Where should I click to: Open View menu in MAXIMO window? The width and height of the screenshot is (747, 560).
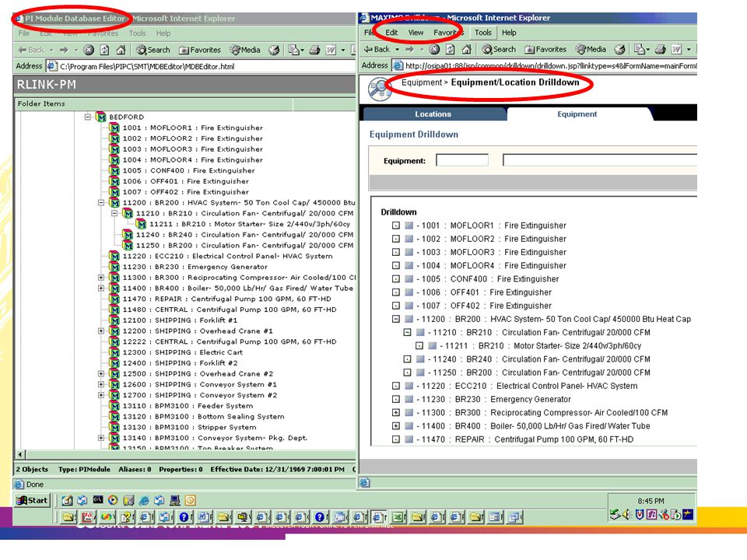(416, 33)
